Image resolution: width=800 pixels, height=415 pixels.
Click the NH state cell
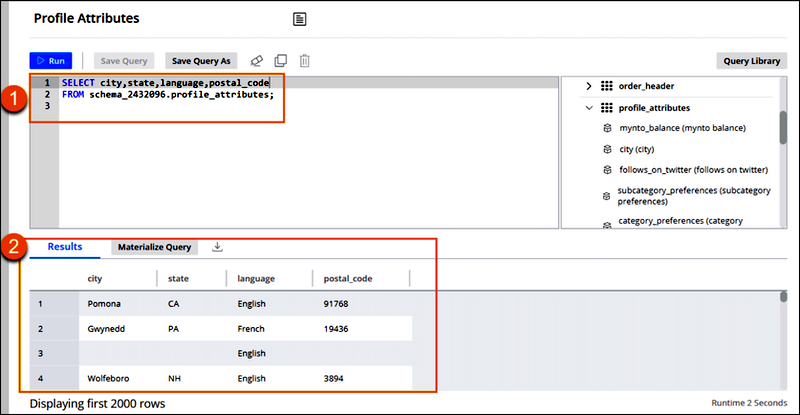174,378
